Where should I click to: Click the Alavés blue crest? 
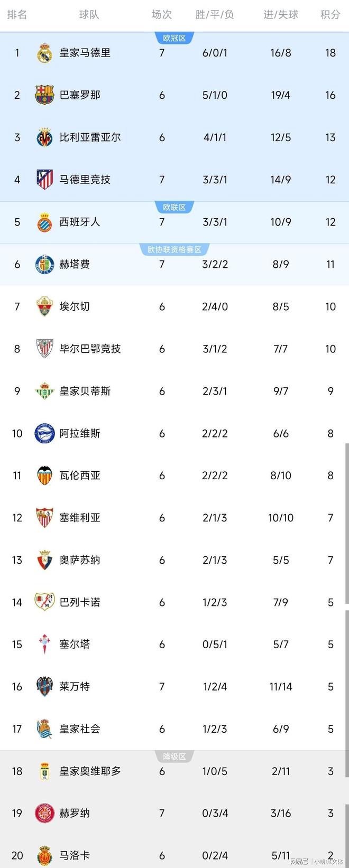click(x=44, y=433)
